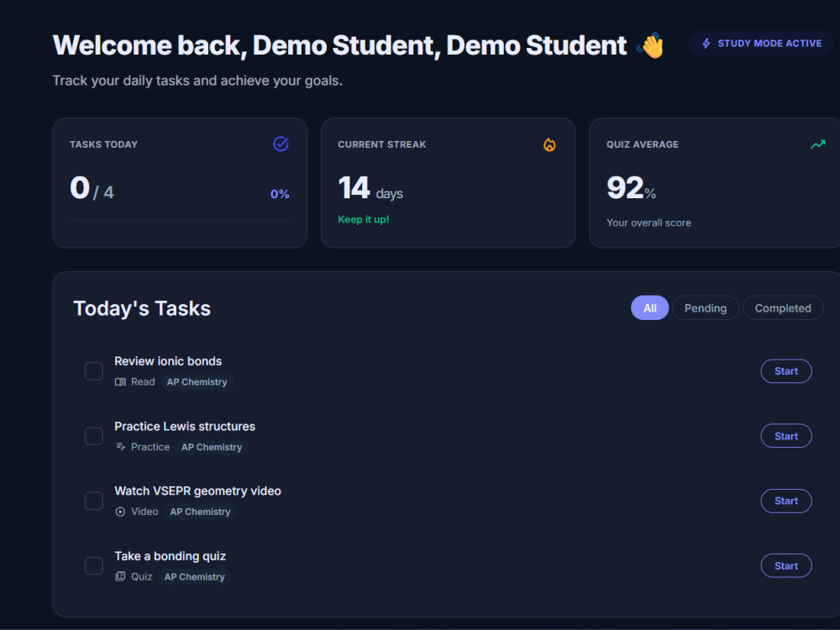The width and height of the screenshot is (840, 630).
Task: Click the "Take a bonding quiz" title
Action: pos(170,556)
